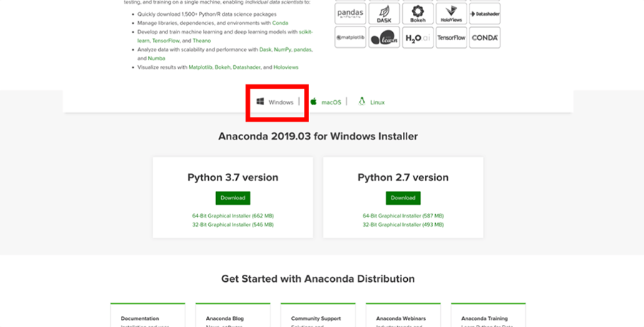Open 32-Bit Graphical Installer (546 MB) link
This screenshot has height=327, width=644.
(x=233, y=225)
